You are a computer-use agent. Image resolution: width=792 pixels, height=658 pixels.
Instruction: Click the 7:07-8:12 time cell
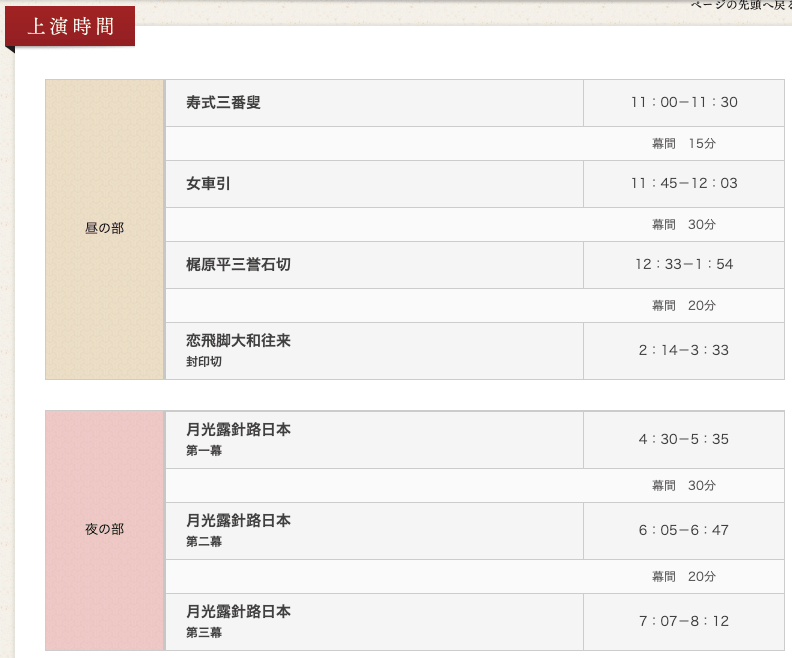[684, 622]
